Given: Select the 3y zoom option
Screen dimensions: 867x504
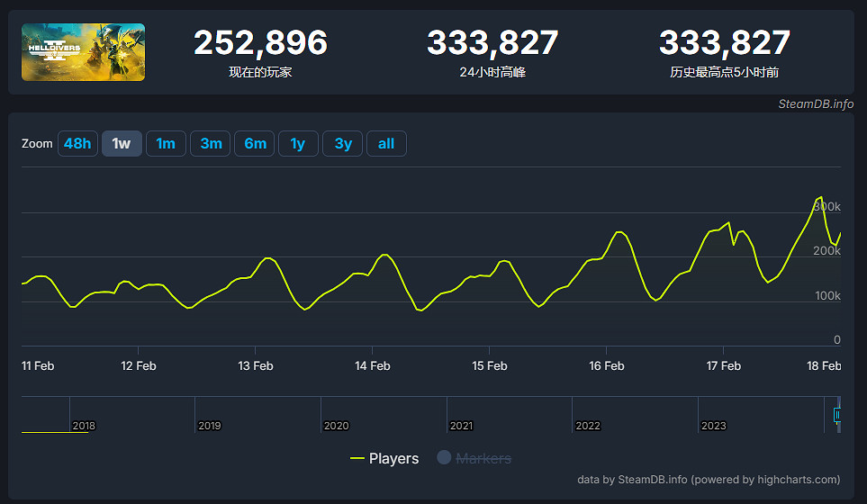Looking at the screenshot, I should tap(343, 144).
